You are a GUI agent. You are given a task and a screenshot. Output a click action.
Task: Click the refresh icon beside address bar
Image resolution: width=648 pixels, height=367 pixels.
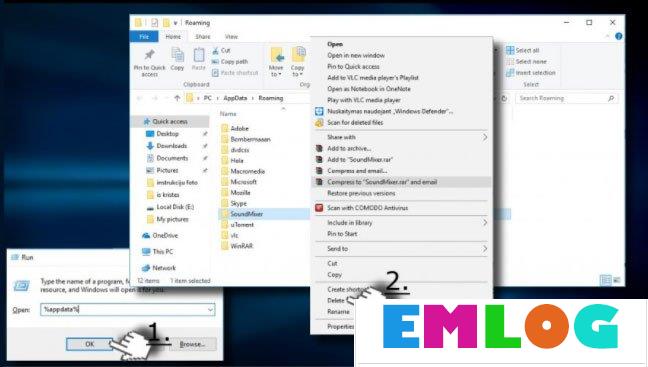click(504, 98)
